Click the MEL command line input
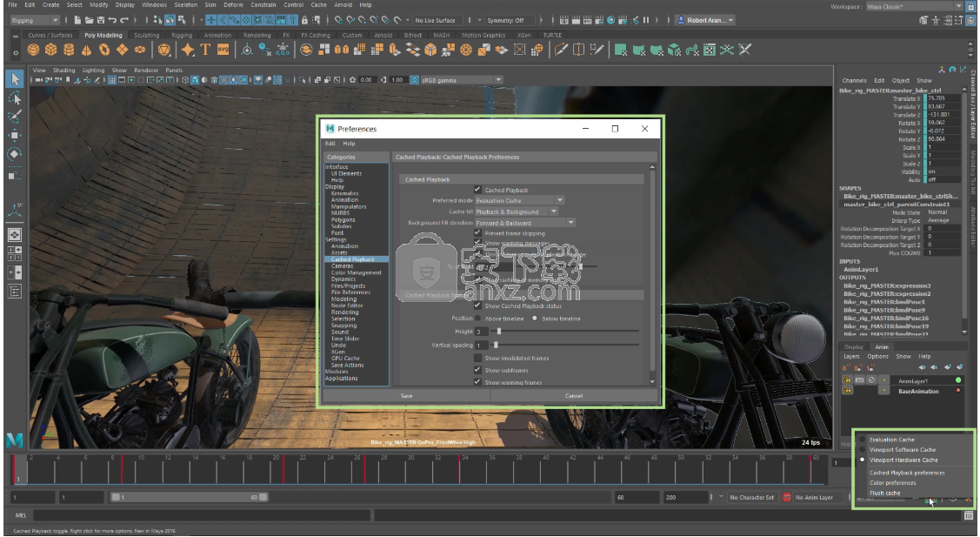This screenshot has height=537, width=980. point(202,516)
